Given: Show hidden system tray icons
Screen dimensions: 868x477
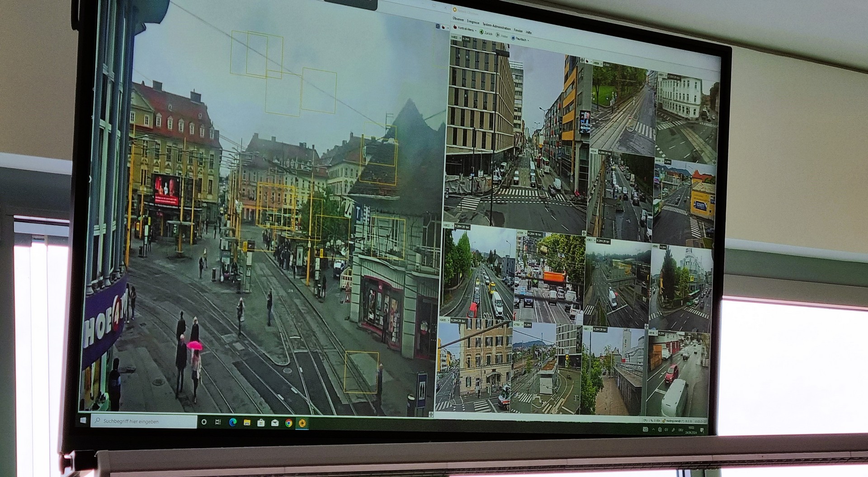Looking at the screenshot, I should click(653, 430).
